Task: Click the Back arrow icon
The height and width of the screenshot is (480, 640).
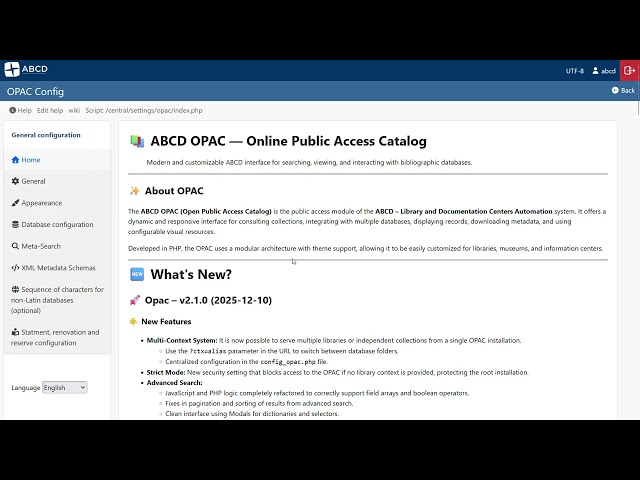Action: [x=615, y=90]
